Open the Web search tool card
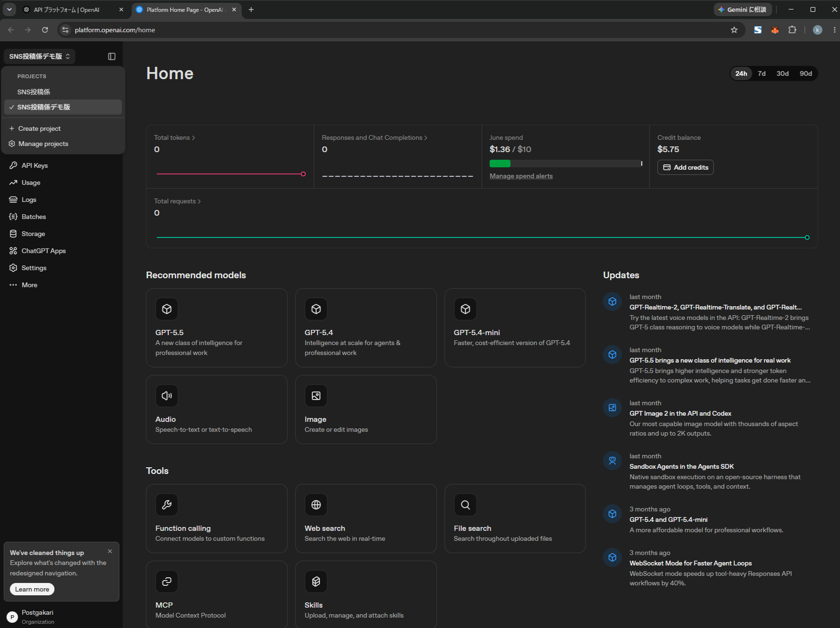The image size is (840, 628). (x=366, y=519)
